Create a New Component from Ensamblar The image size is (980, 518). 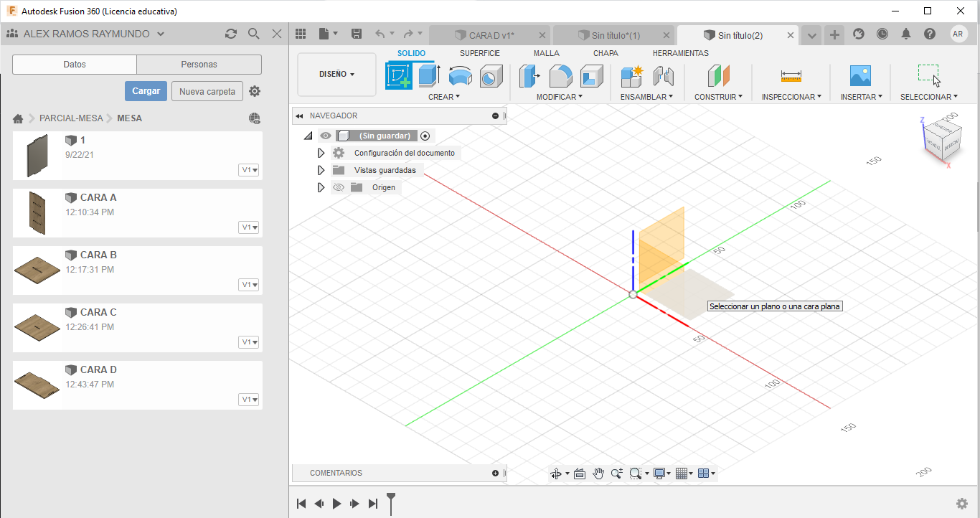[632, 76]
